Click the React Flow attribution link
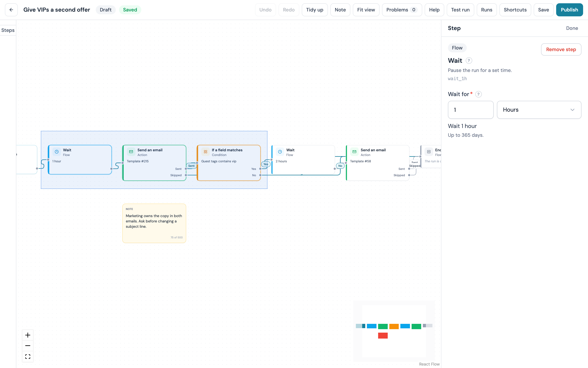This screenshot has height=368, width=588. [429, 364]
